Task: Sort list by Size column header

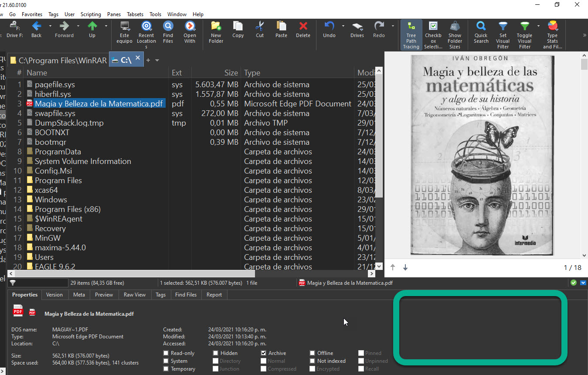Action: click(x=216, y=73)
